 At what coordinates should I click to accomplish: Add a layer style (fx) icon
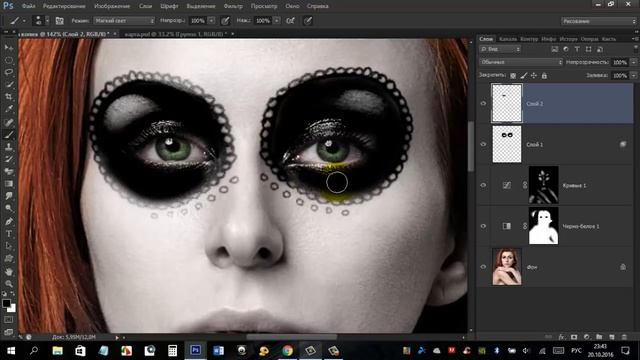click(x=562, y=337)
